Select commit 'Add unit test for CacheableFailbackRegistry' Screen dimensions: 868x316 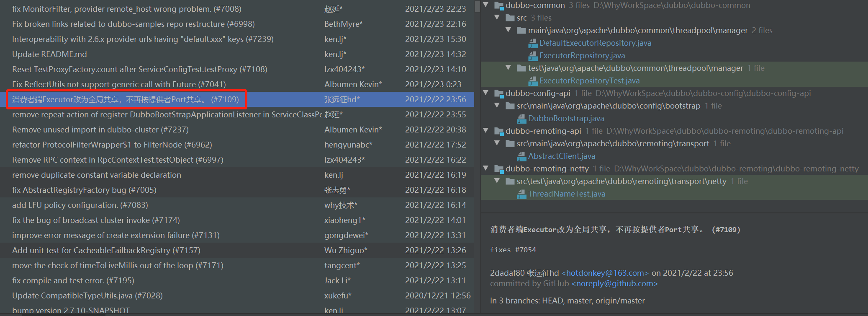237,250
